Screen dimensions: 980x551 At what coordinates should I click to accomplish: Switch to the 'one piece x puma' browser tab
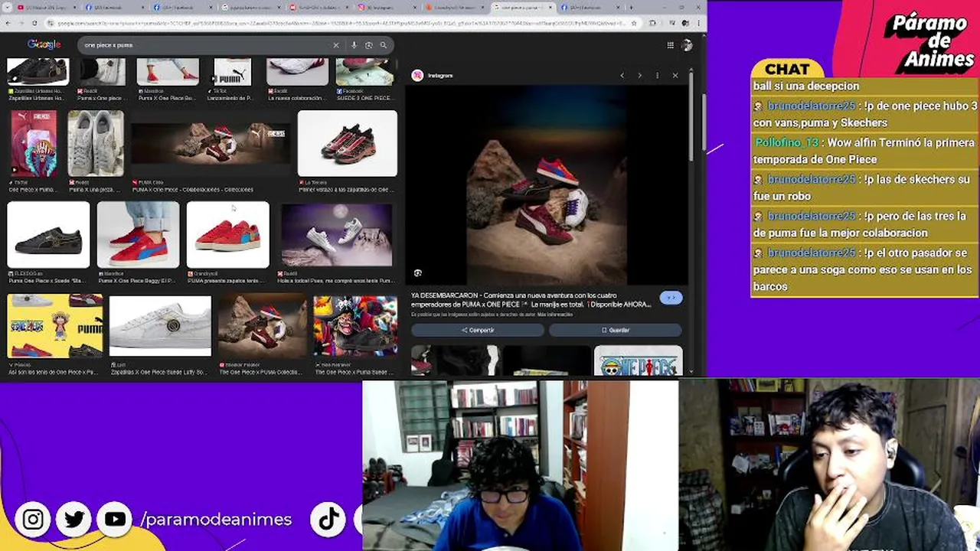pyautogui.click(x=524, y=7)
